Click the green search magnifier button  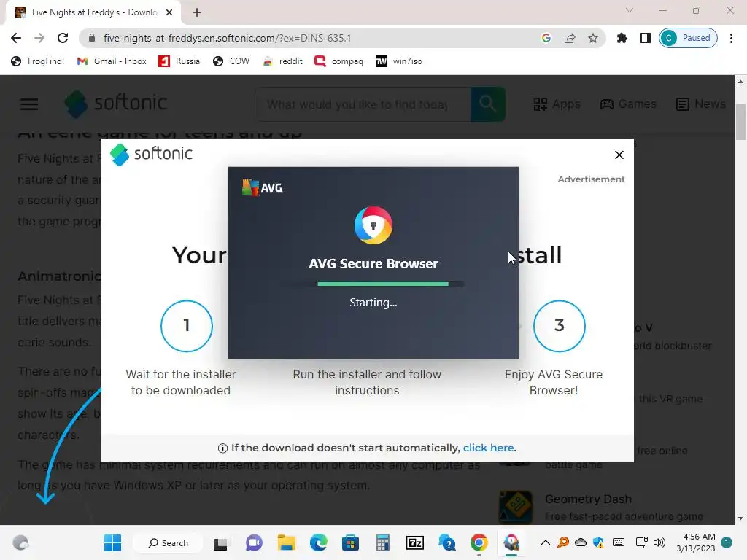[x=488, y=104]
